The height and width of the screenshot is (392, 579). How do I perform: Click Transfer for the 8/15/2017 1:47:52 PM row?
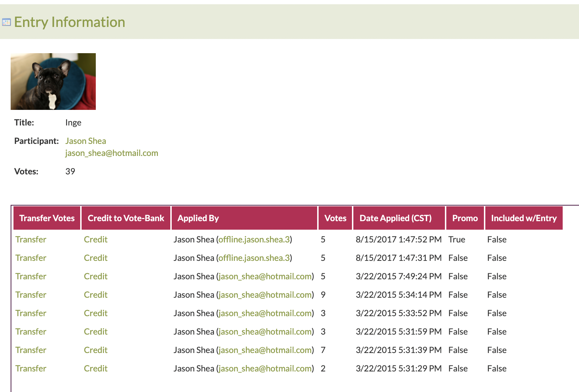pyautogui.click(x=31, y=240)
